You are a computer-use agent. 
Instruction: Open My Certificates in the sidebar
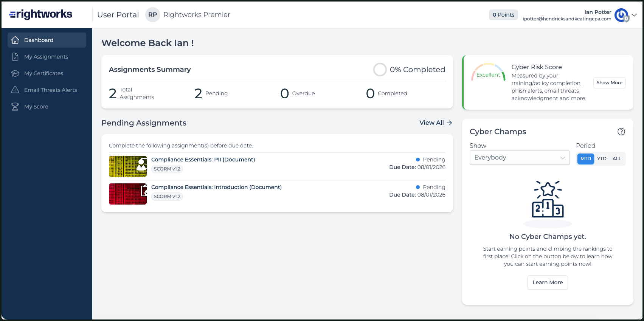pyautogui.click(x=47, y=73)
